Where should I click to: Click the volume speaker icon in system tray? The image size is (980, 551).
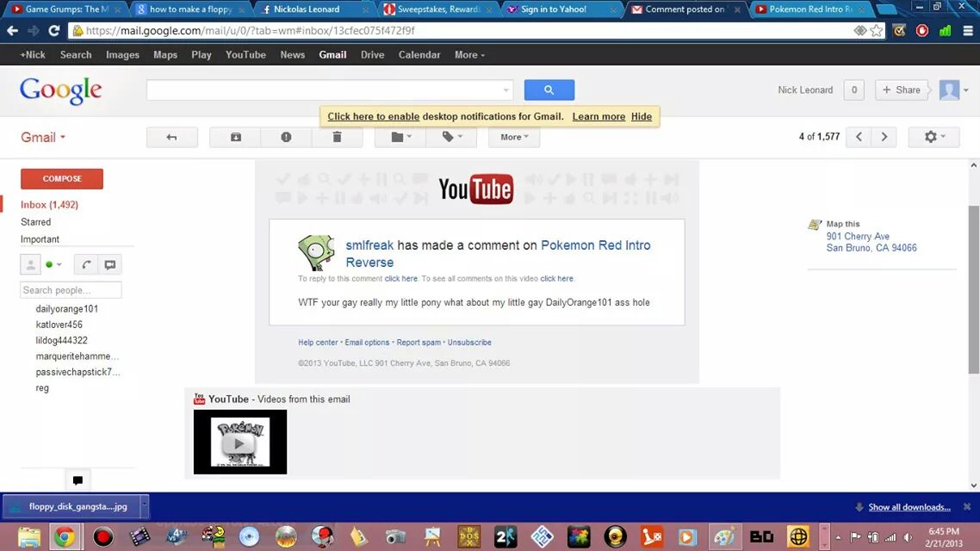click(x=908, y=537)
